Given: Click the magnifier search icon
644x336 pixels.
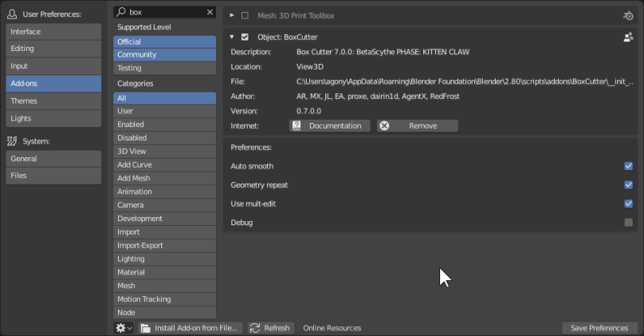Looking at the screenshot, I should [121, 12].
